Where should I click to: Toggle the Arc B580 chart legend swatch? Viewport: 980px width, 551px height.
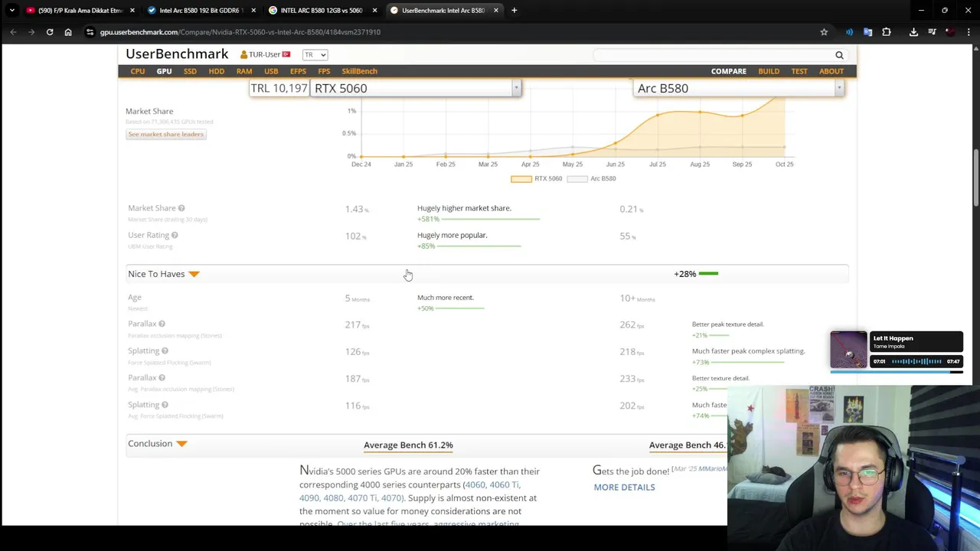click(577, 179)
